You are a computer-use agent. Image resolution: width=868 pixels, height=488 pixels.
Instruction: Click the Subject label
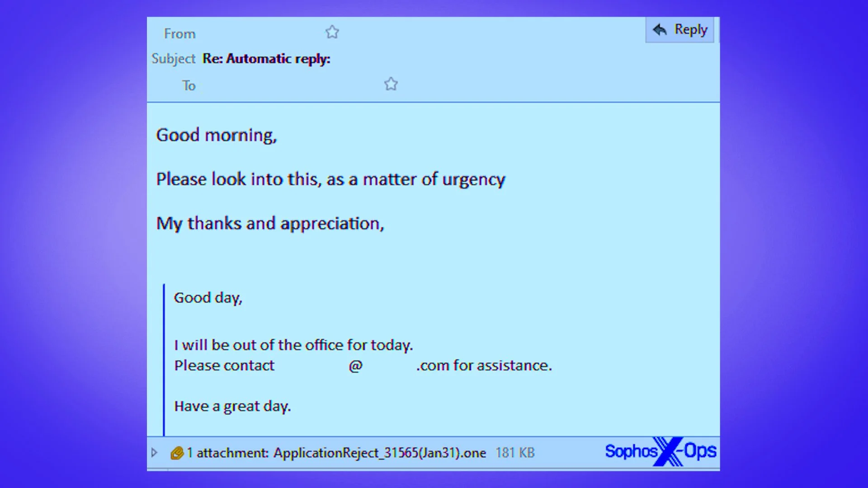click(173, 59)
